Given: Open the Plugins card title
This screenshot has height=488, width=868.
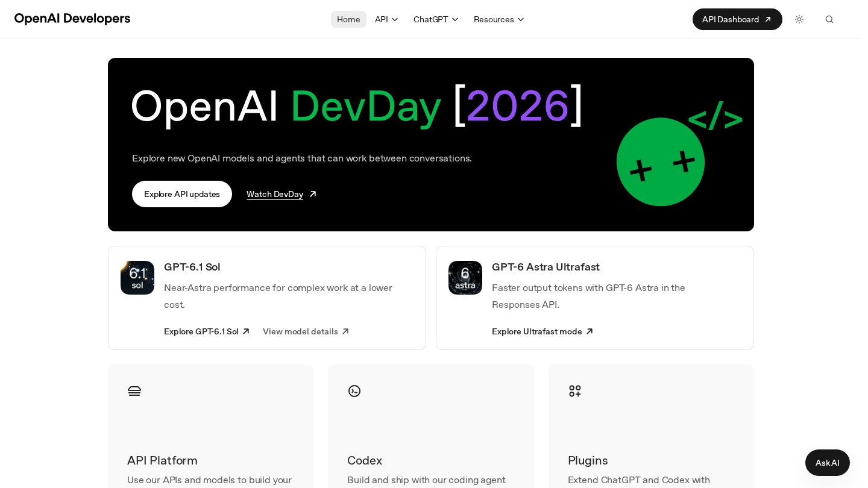Looking at the screenshot, I should 588,460.
